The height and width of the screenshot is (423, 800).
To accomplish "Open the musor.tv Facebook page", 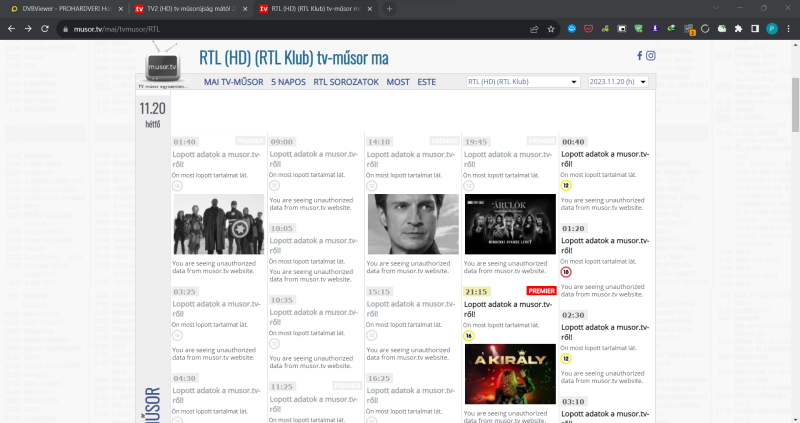I will [x=639, y=56].
